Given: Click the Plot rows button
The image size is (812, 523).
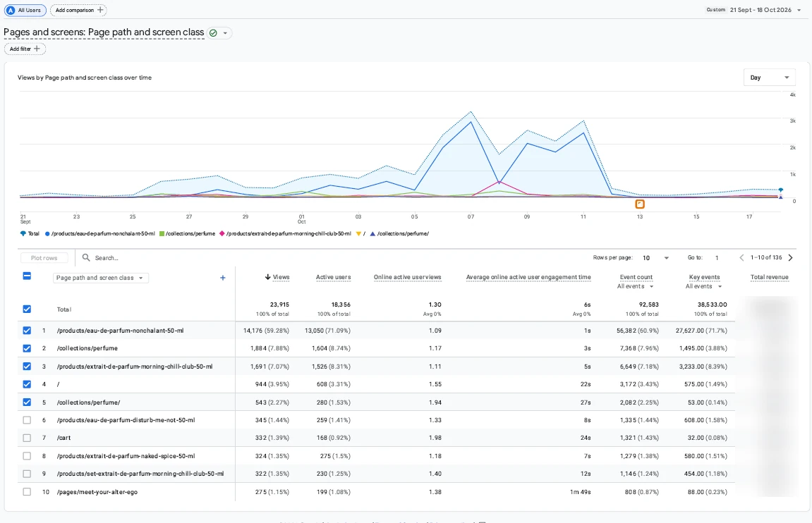Looking at the screenshot, I should coord(44,258).
